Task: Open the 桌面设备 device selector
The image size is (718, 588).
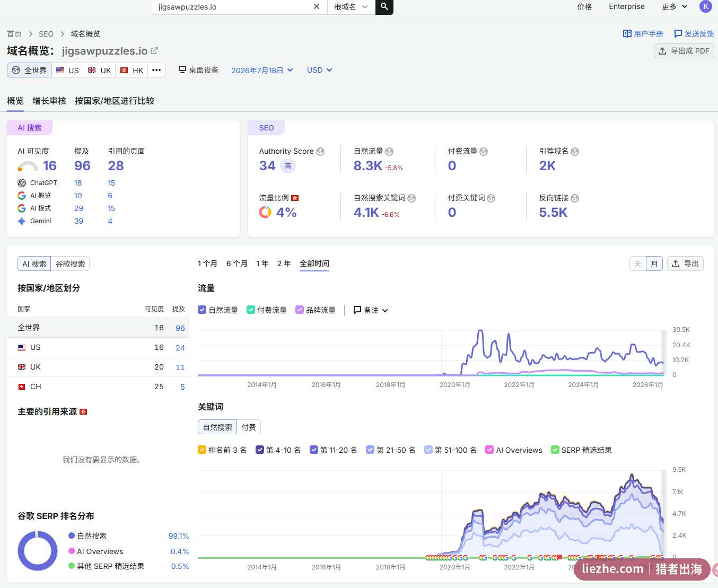Action: (x=198, y=70)
